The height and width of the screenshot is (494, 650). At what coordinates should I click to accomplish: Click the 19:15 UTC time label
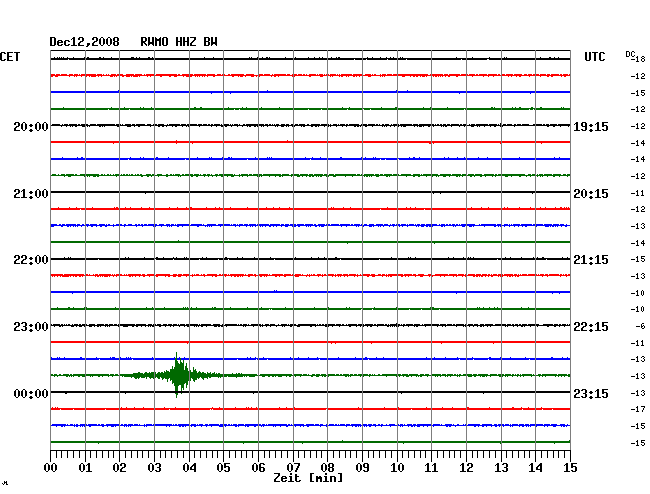coord(591,127)
